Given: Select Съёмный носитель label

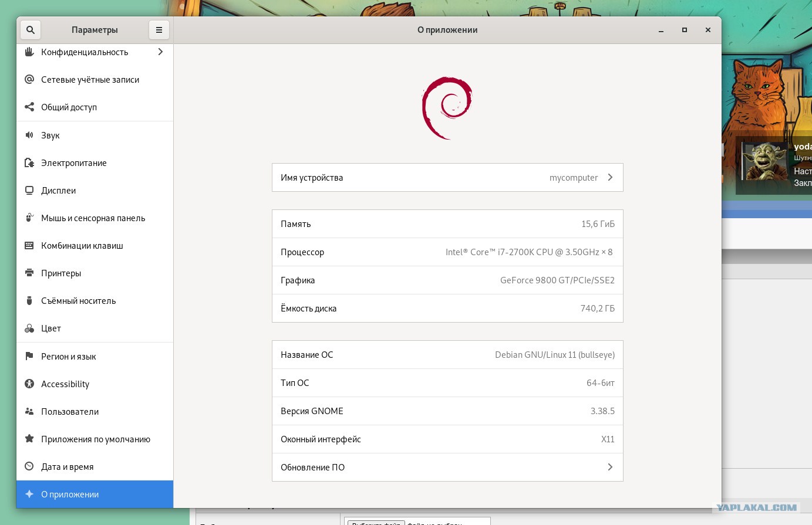Looking at the screenshot, I should 79,301.
